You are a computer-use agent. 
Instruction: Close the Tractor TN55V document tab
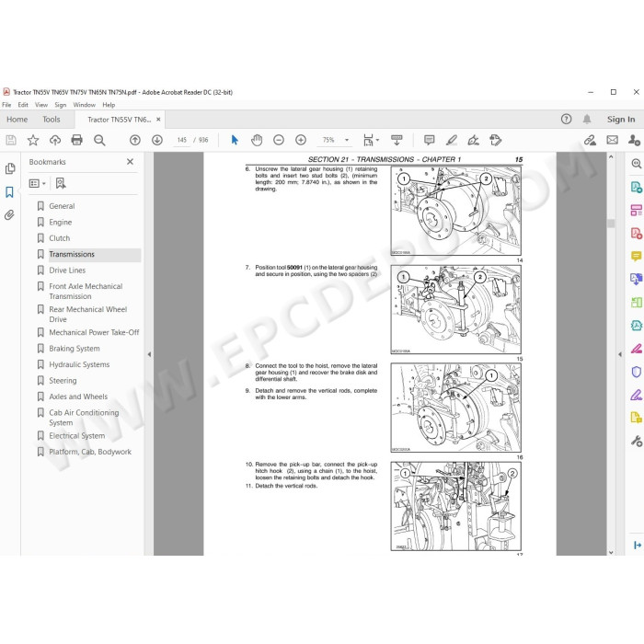coord(158,120)
